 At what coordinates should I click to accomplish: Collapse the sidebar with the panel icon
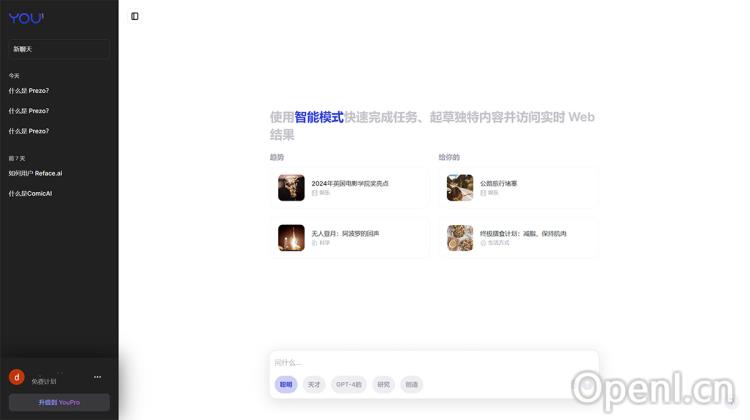point(135,16)
